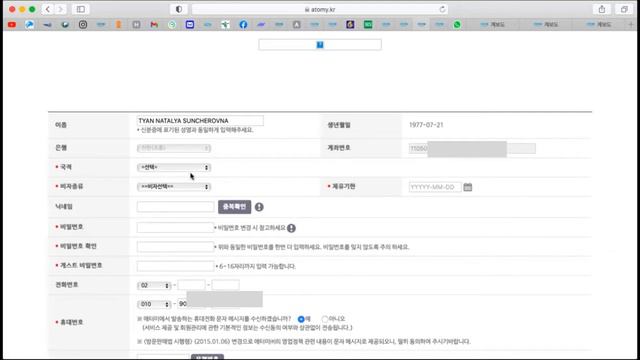
Task: Open the green circle pinned tab
Action: pos(172,24)
